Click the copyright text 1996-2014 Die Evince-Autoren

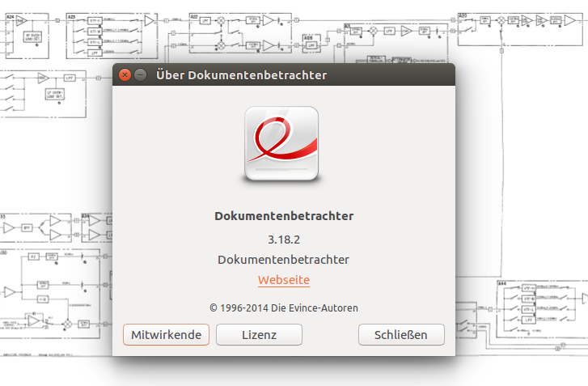click(284, 308)
